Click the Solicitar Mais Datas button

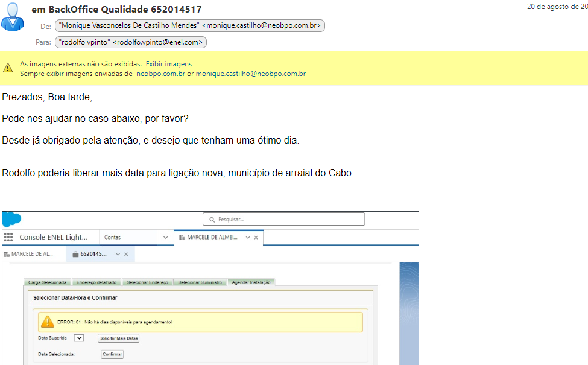pos(119,338)
